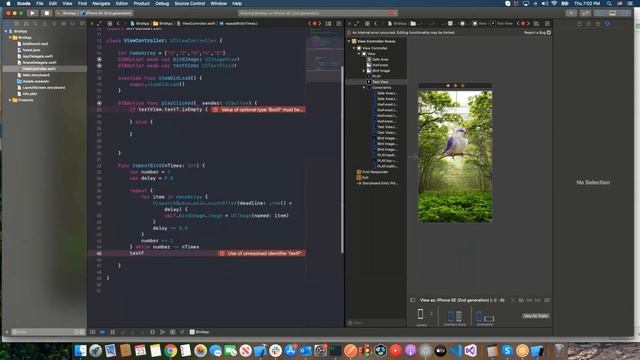This screenshot has height=360, width=640.
Task: Click the filter field under document outline
Action: (x=376, y=323)
